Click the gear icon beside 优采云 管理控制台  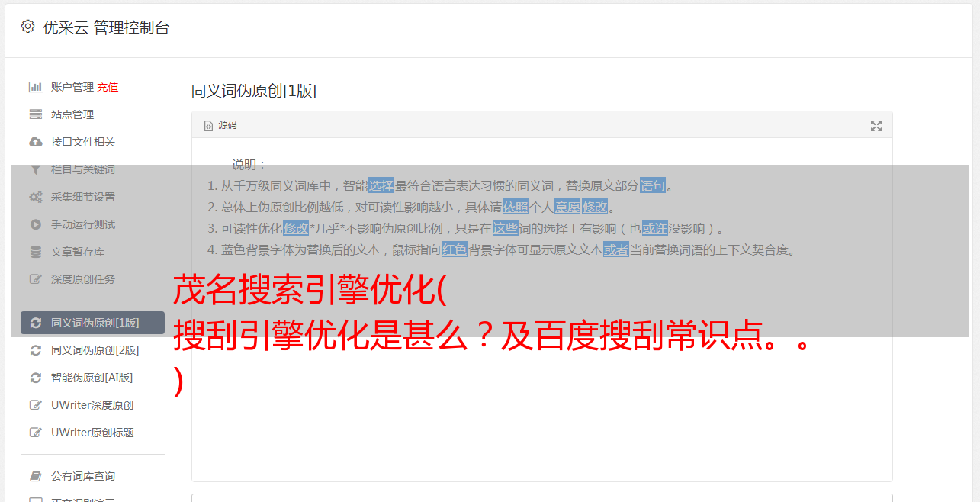click(28, 27)
